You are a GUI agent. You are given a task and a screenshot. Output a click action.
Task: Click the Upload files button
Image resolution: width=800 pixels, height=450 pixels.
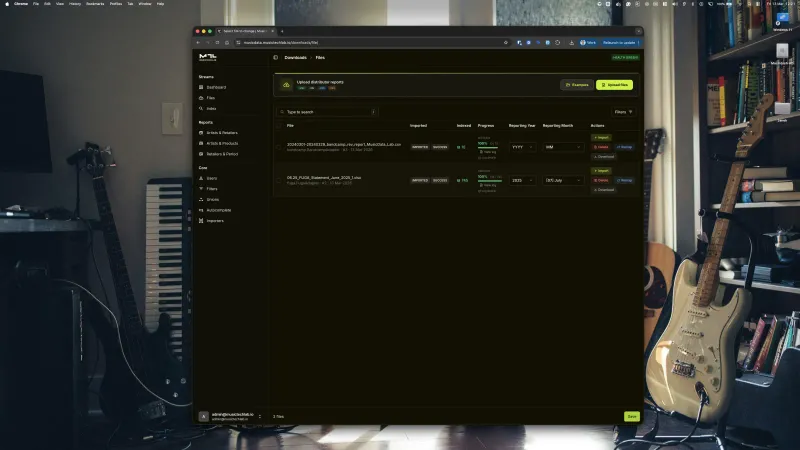pos(614,85)
